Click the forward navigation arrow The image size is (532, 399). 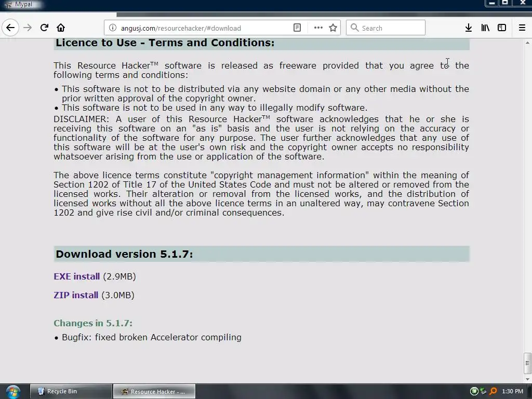tap(28, 28)
